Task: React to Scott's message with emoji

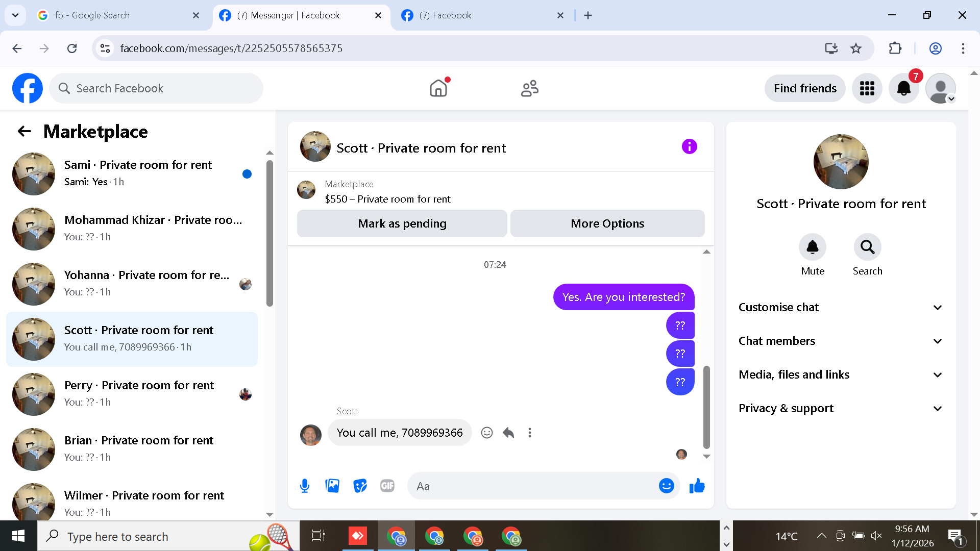Action: tap(487, 433)
